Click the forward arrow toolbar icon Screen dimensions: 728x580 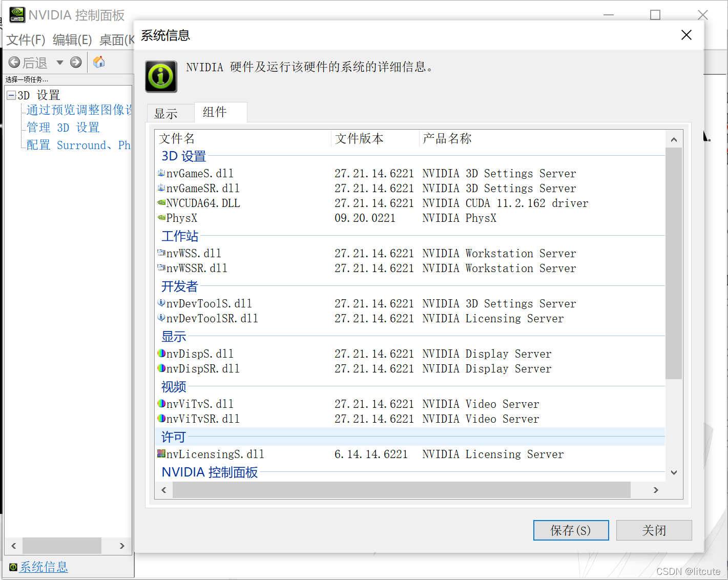(76, 63)
